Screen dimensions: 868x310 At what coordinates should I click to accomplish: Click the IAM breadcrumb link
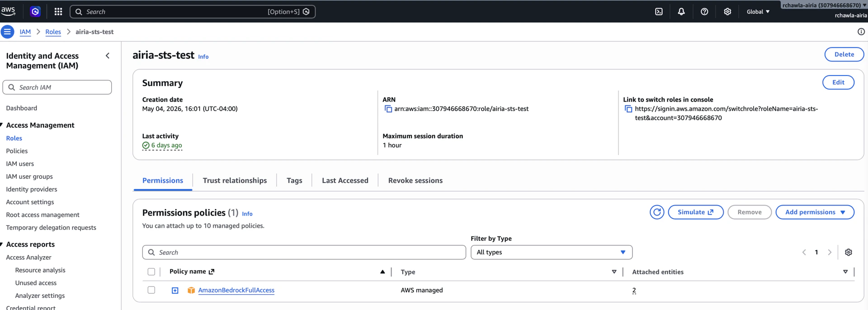click(25, 32)
